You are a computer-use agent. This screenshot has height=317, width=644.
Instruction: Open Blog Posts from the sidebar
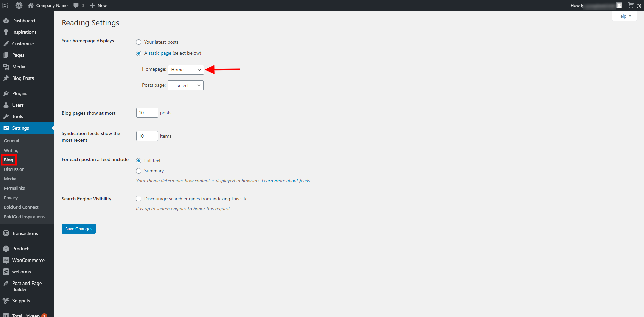click(x=22, y=78)
